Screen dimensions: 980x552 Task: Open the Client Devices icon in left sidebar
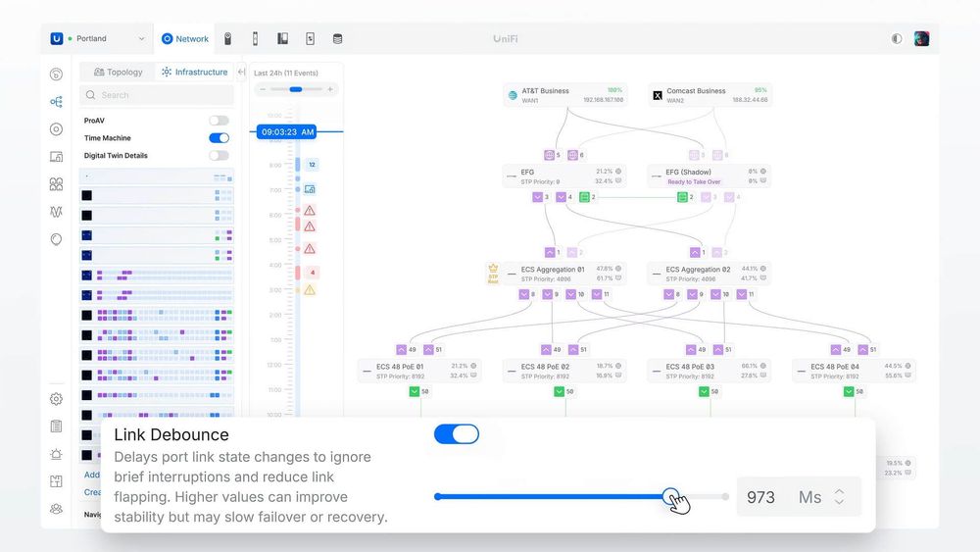(56, 157)
